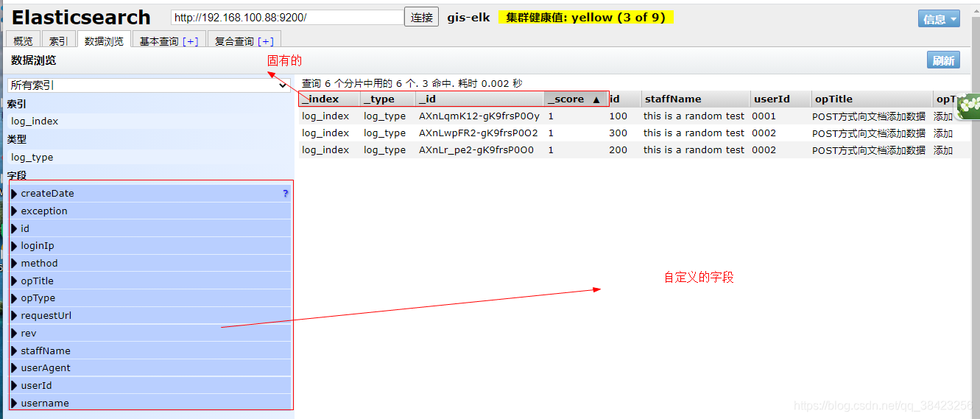Focus the Elasticsearch server URL field
Image resolution: width=980 pixels, height=419 pixels.
[287, 18]
